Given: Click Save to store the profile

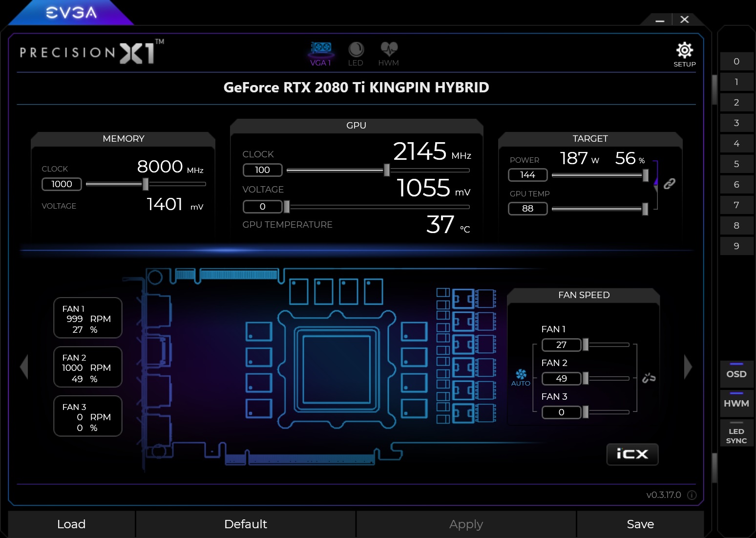Looking at the screenshot, I should point(640,524).
